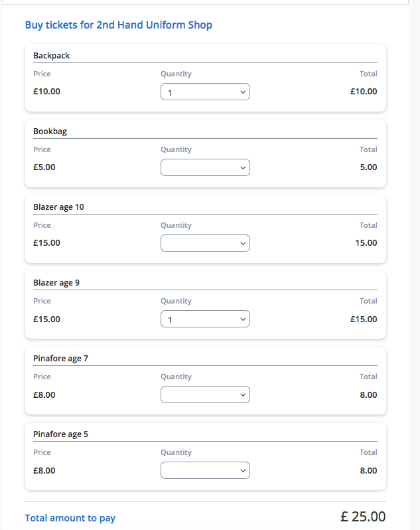
Task: Click the Pinafore age 7 item title
Action: click(x=60, y=359)
